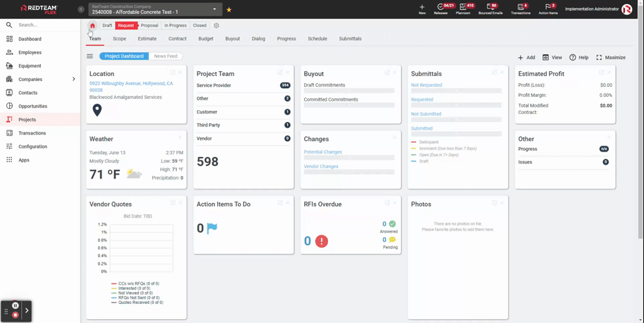Click the Pending RFIs chat icon
The height and width of the screenshot is (323, 644).
[392, 239]
